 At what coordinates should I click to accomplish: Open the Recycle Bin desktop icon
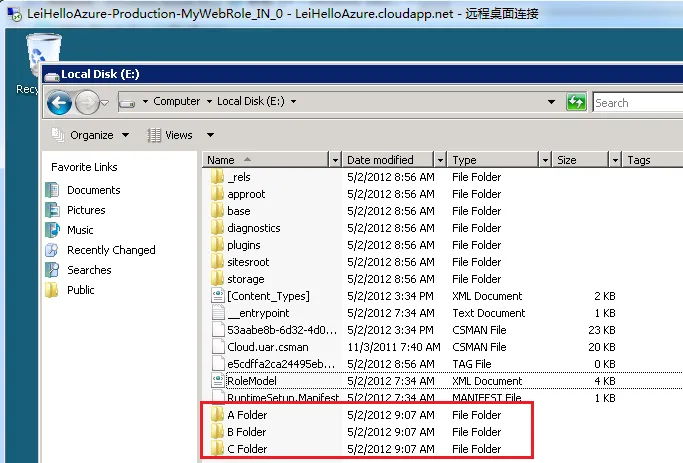point(44,57)
